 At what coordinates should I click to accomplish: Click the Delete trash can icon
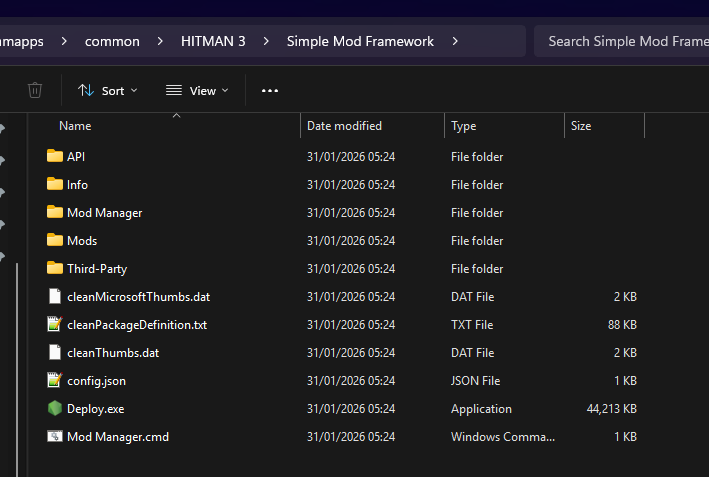point(35,91)
